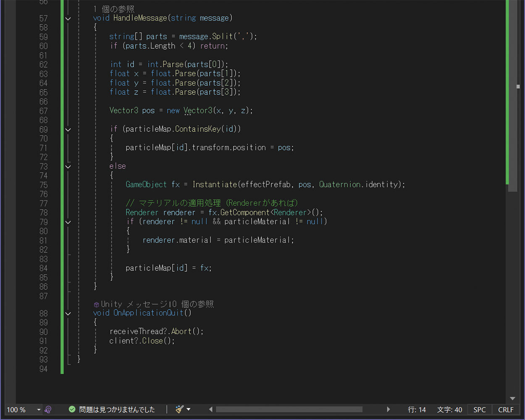Click the horizontal scrollbar right arrow

(388, 409)
